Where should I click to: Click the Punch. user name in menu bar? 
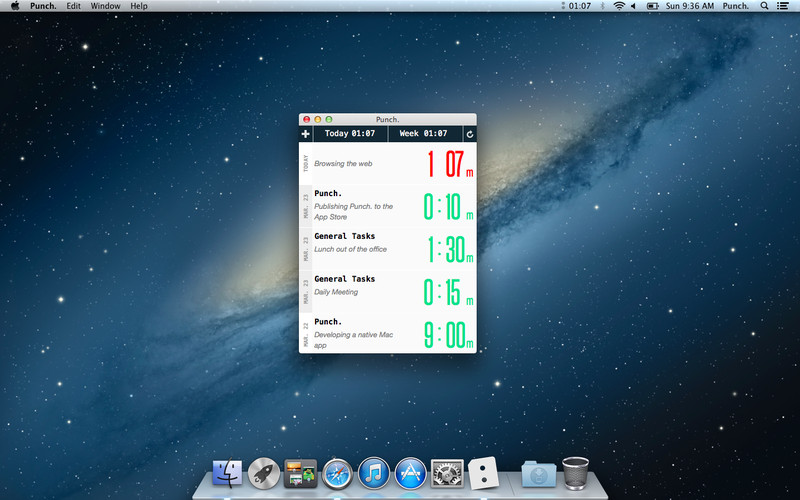[x=736, y=6]
